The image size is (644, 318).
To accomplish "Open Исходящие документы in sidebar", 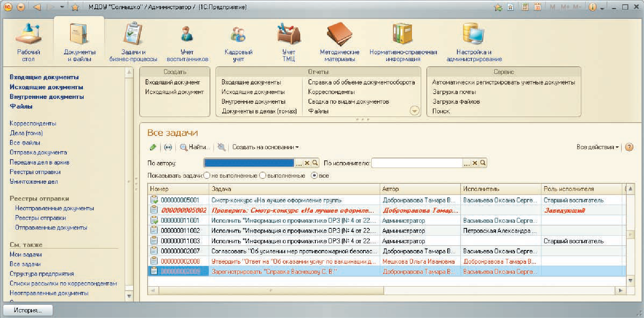I will [x=46, y=87].
